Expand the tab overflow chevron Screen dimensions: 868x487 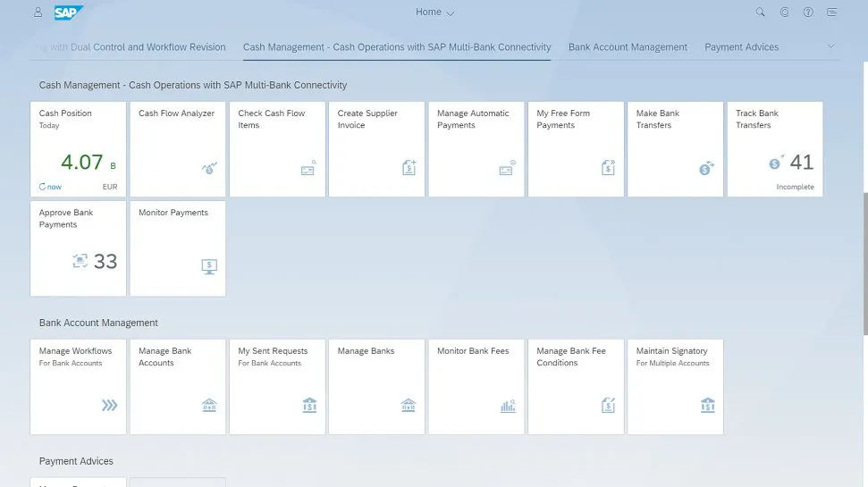pos(830,46)
